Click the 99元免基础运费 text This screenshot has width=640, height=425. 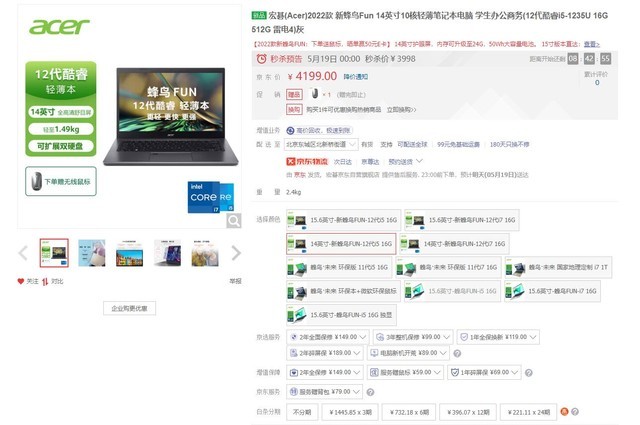pyautogui.click(x=458, y=145)
